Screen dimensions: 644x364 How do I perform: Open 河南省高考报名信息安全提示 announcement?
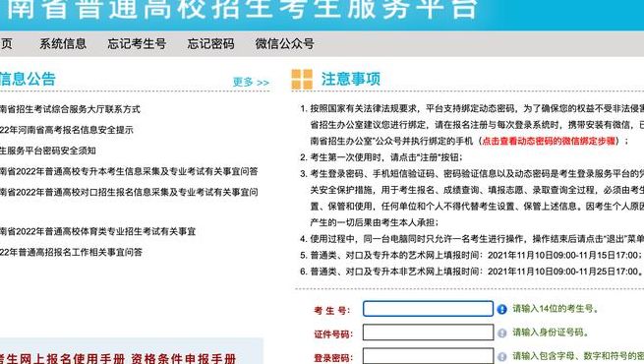coord(67,130)
